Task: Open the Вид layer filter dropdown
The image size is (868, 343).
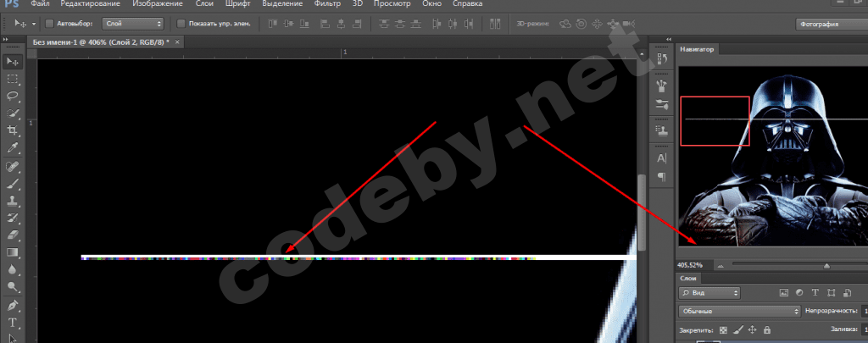Action: pyautogui.click(x=709, y=293)
